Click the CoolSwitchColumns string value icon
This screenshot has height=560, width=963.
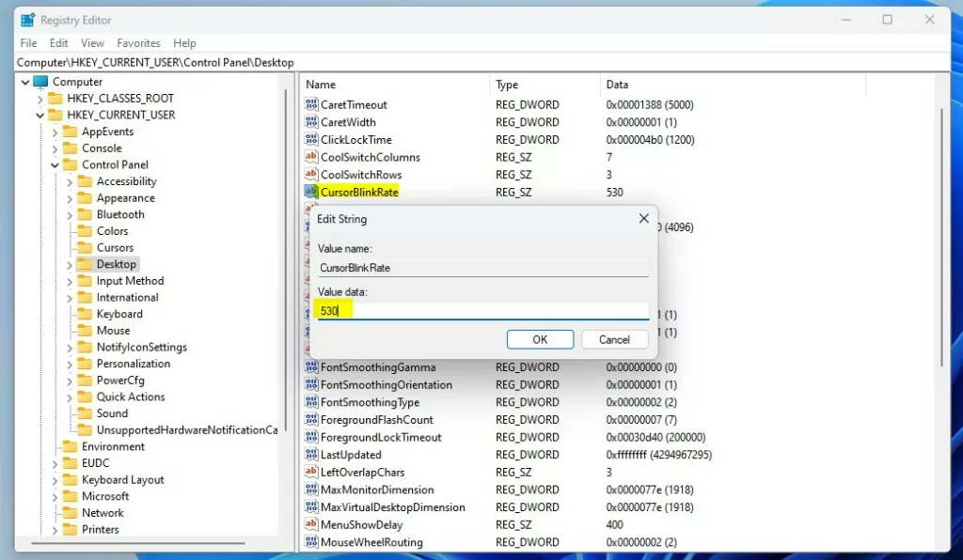point(311,156)
